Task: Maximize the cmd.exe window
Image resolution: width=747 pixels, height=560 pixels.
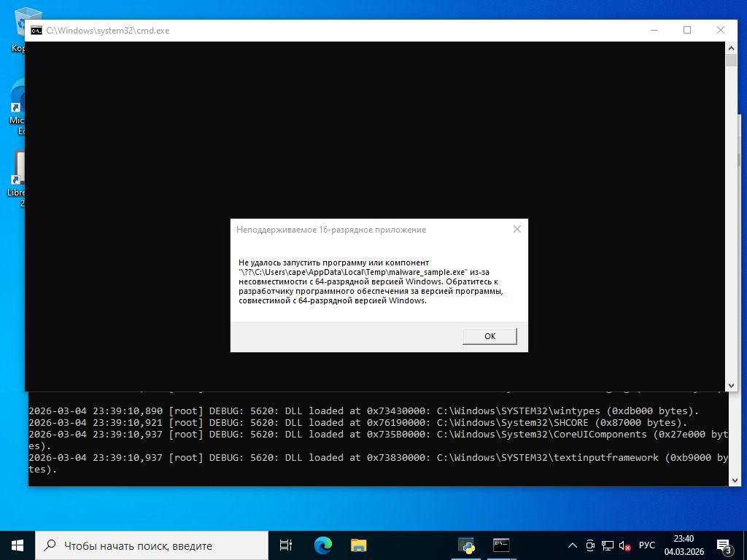Action: [687, 30]
